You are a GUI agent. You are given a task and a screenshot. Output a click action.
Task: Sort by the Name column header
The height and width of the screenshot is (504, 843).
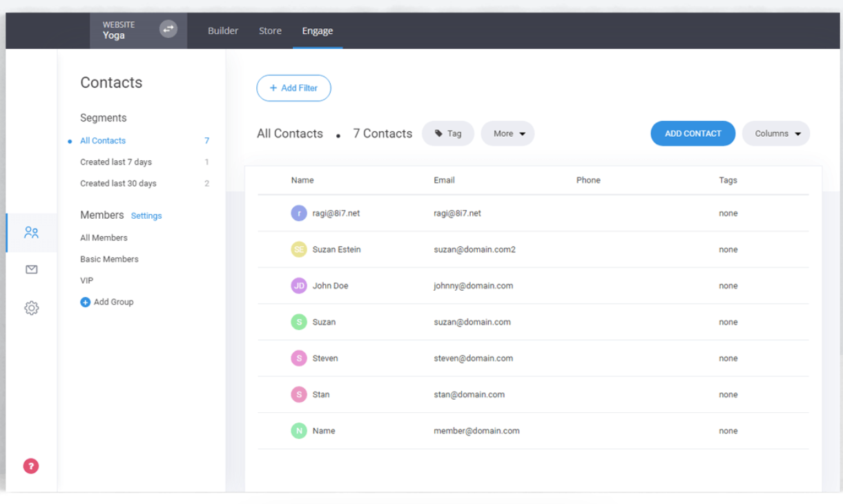(x=302, y=180)
